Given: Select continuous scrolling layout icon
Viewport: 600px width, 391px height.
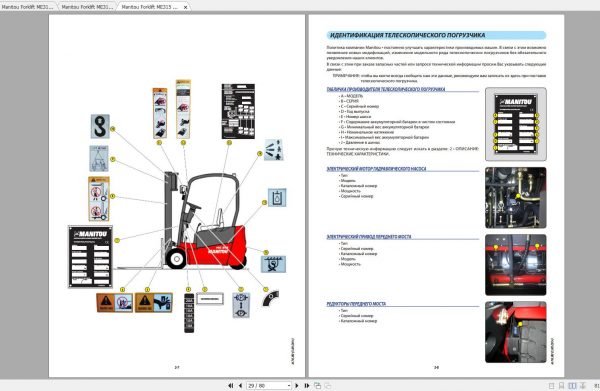Looking at the screenshot, I should pyautogui.click(x=561, y=386).
